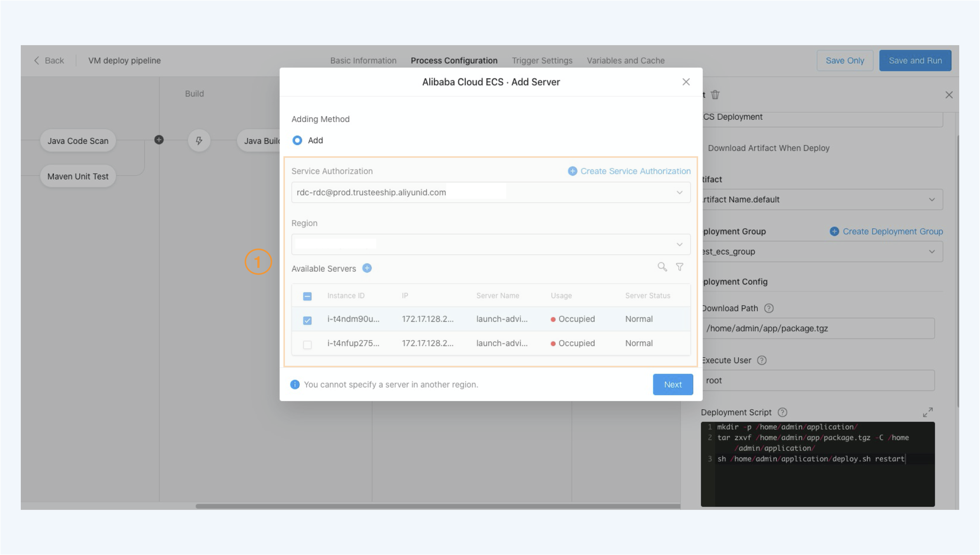Click the plus node after Java Code Scan
Screen dimensions: 980x555
point(159,140)
